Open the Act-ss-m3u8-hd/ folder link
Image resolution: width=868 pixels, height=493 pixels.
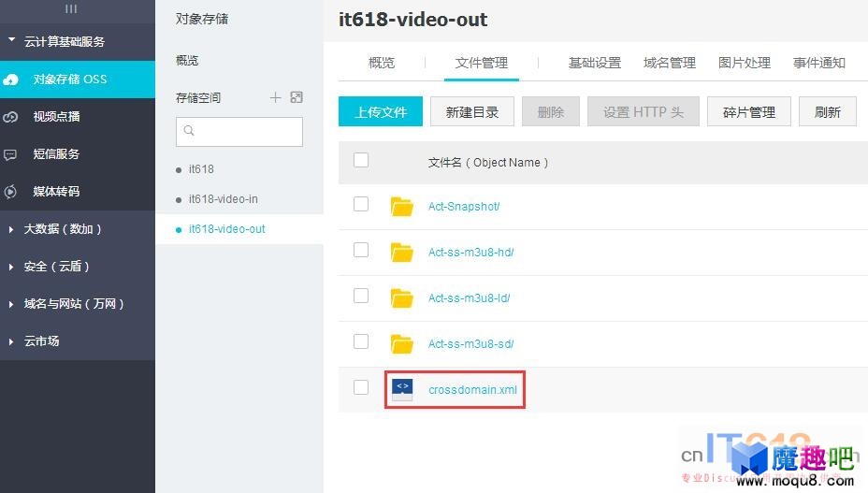pos(471,253)
